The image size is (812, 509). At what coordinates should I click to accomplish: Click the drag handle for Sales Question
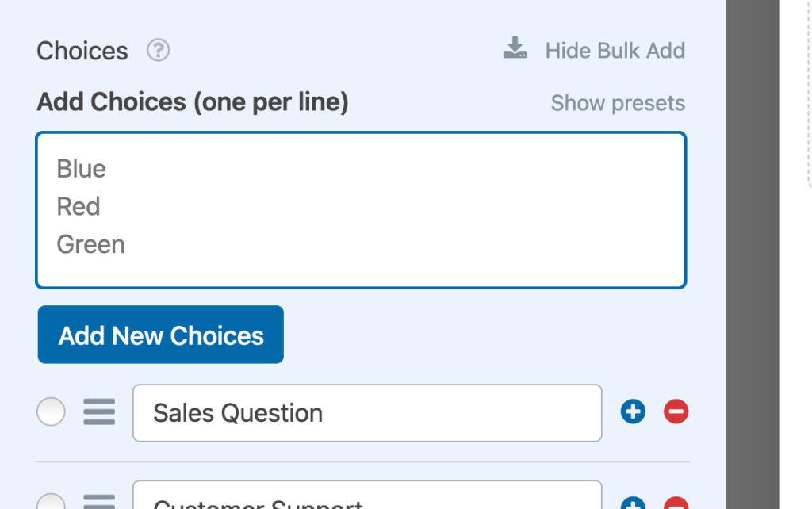click(98, 412)
